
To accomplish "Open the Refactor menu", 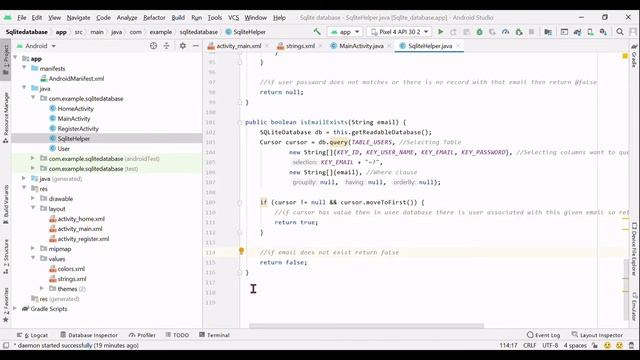I will tap(154, 18).
